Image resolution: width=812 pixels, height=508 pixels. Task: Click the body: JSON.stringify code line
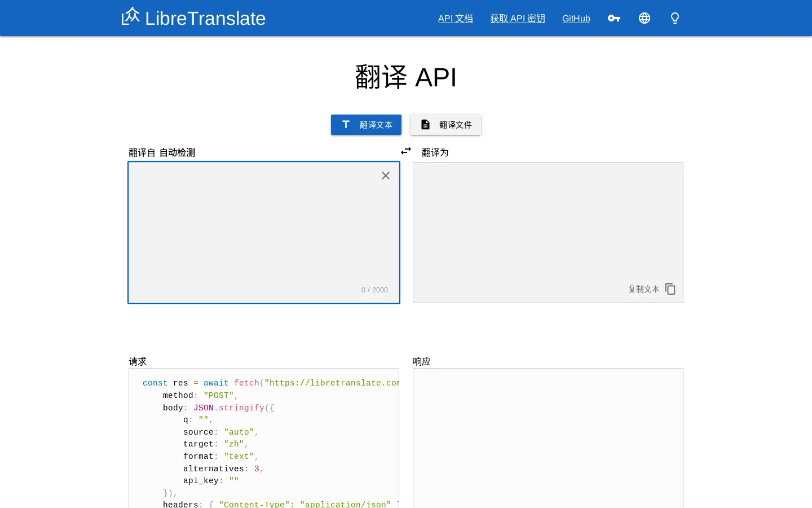pyautogui.click(x=219, y=408)
